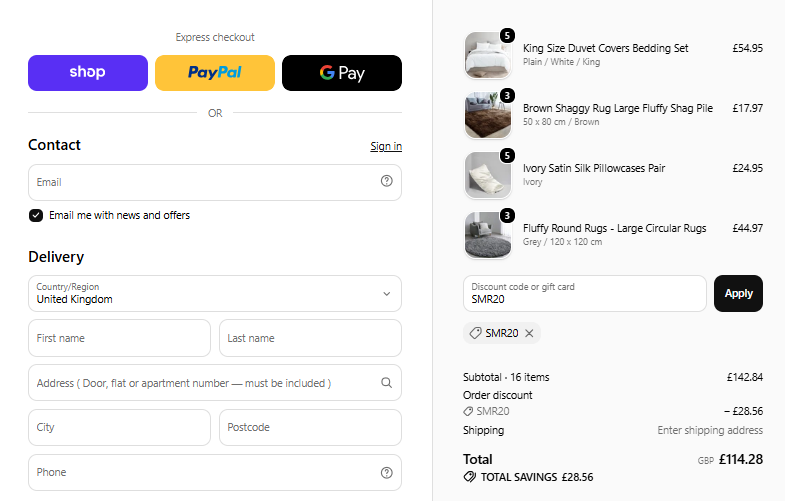Apply the discount code
This screenshot has width=785, height=501.
coord(738,294)
